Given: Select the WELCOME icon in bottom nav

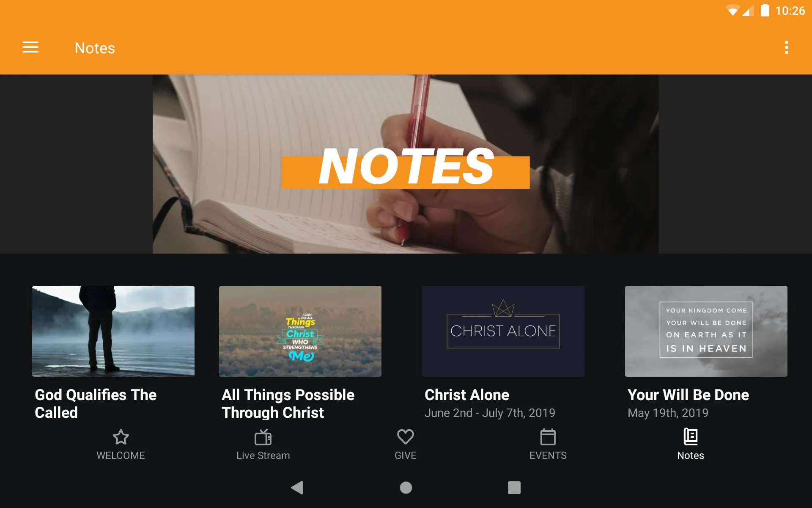Looking at the screenshot, I should (x=121, y=443).
